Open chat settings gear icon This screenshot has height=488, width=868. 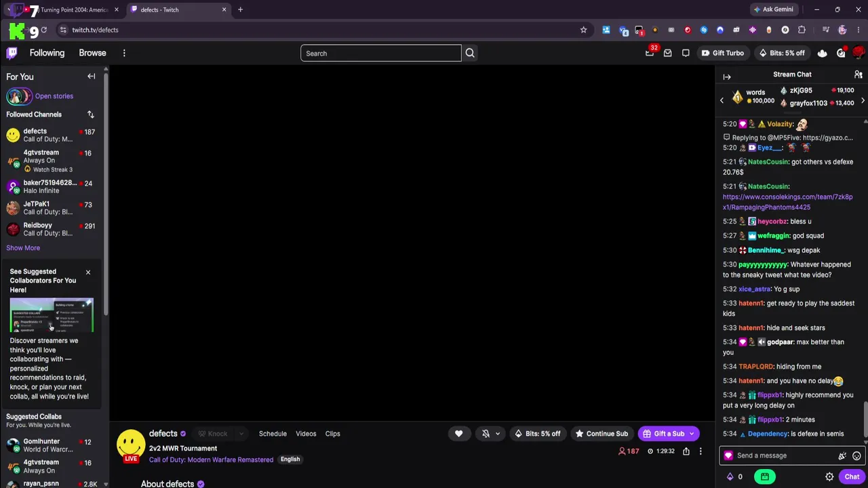829,476
